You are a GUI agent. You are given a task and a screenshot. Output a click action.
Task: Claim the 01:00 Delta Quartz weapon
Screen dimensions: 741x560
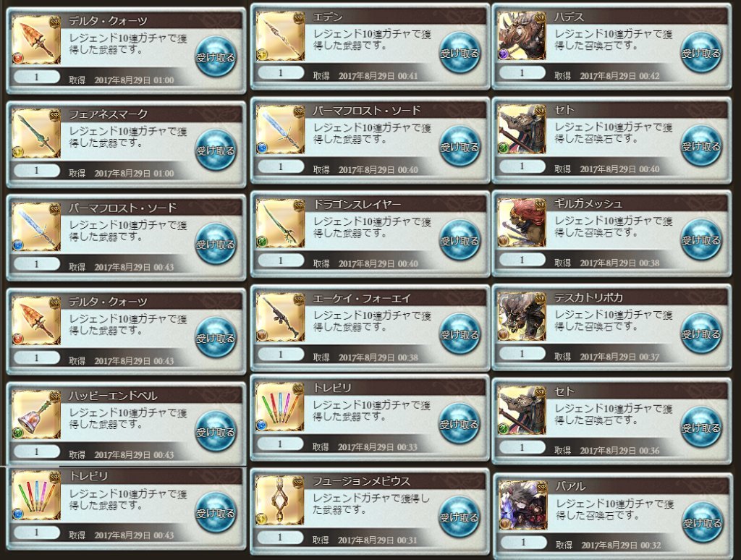pos(216,57)
